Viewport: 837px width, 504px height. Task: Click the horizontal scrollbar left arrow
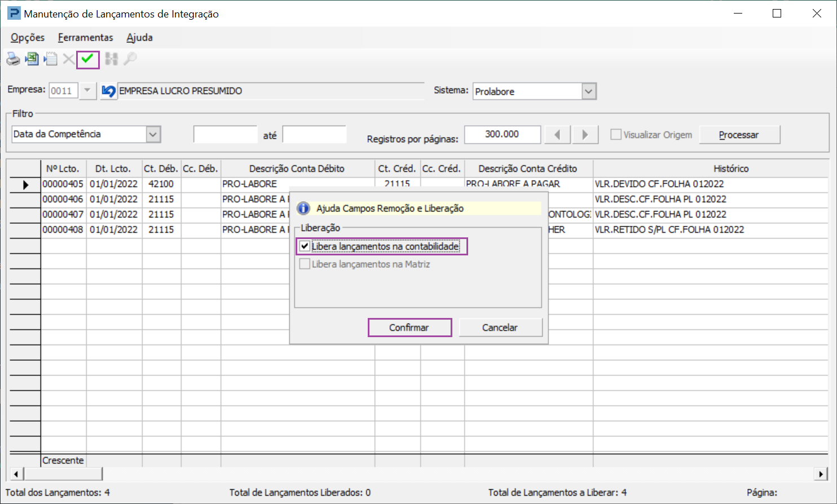(x=16, y=474)
